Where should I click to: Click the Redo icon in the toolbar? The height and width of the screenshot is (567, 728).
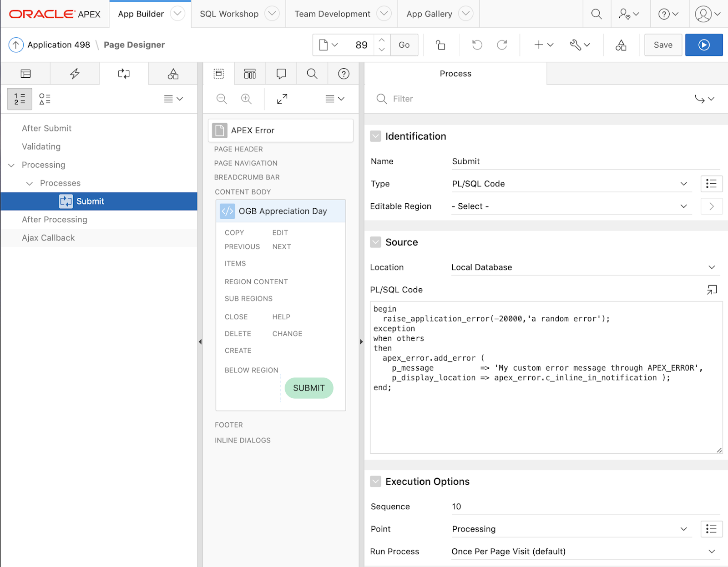(x=502, y=45)
